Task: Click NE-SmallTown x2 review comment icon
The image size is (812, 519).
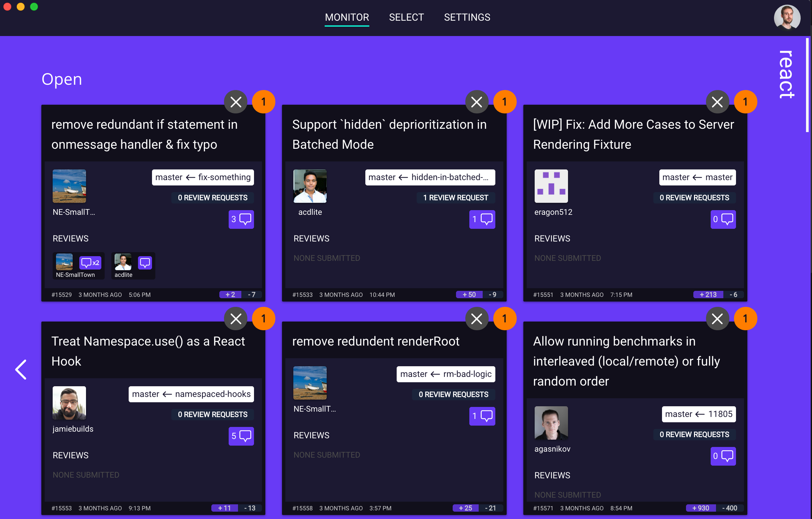Action: coord(90,263)
